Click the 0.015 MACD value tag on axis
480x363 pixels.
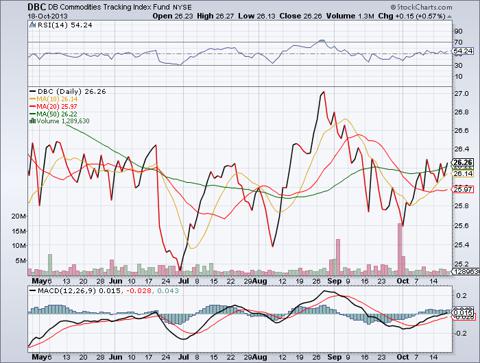(463, 312)
